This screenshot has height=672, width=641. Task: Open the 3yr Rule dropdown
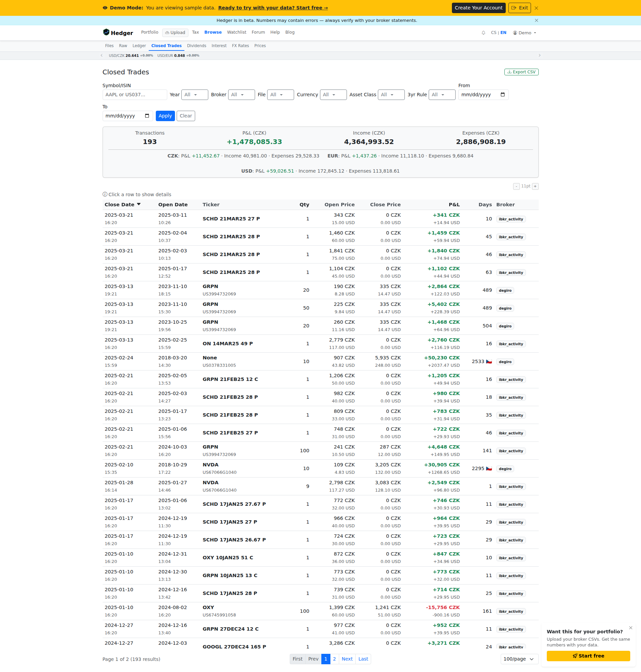442,95
